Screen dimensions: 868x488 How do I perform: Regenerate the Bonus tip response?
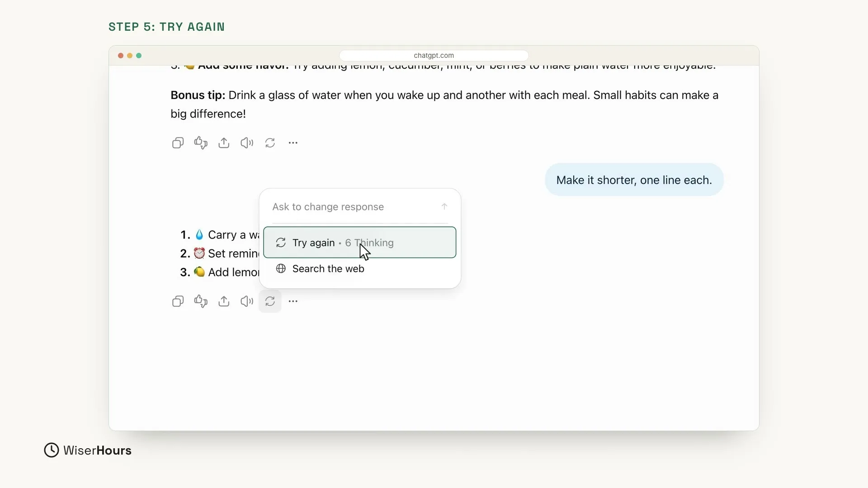tap(270, 143)
